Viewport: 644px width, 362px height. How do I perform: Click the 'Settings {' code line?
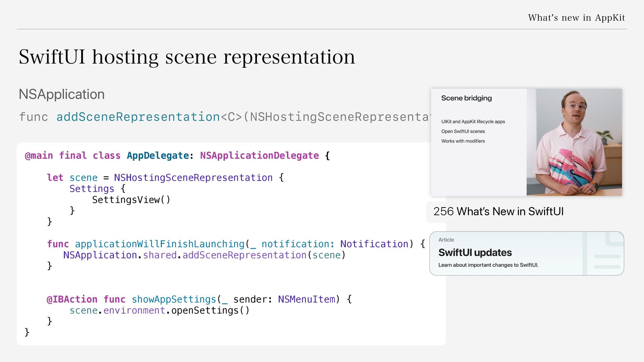98,189
